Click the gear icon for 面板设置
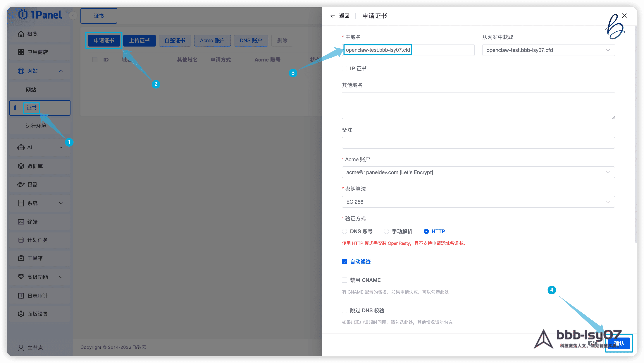 coord(21,314)
